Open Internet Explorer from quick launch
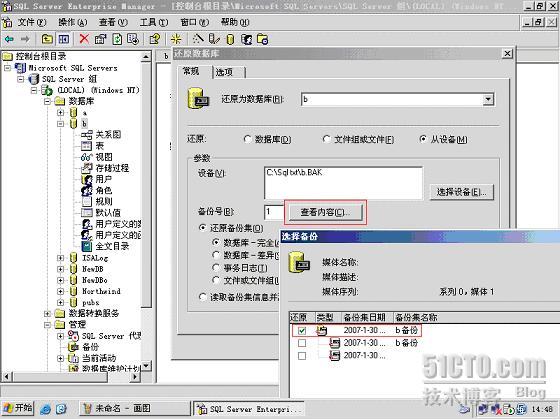This screenshot has width=560, height=420. [45, 409]
